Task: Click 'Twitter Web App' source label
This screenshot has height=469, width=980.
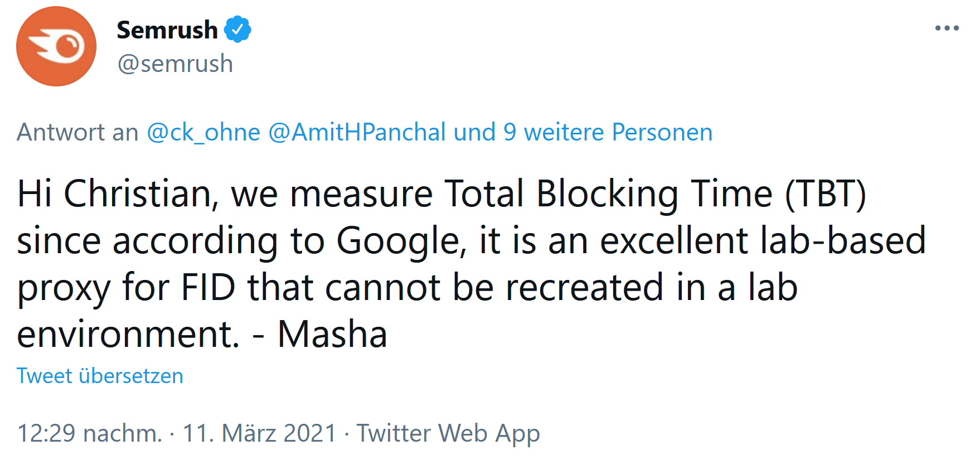Action: pyautogui.click(x=449, y=433)
